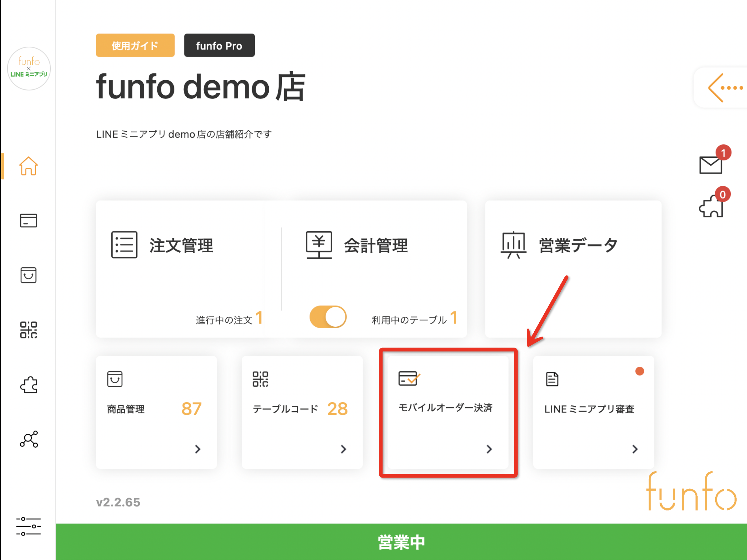Open 営業データ title
This screenshot has height=560, width=747.
click(x=578, y=245)
